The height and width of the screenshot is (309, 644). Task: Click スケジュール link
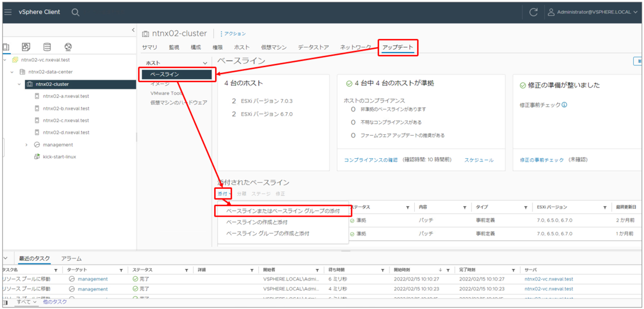tap(479, 160)
